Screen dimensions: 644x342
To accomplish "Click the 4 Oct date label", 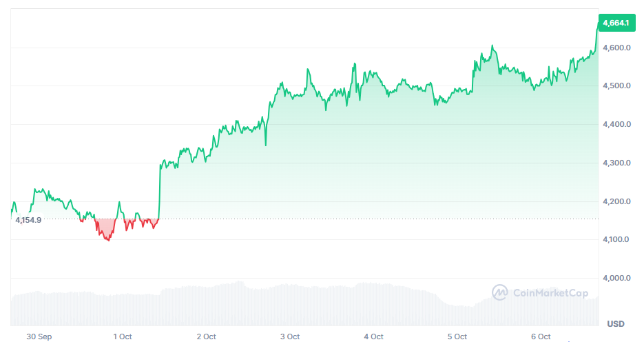I will pos(374,336).
